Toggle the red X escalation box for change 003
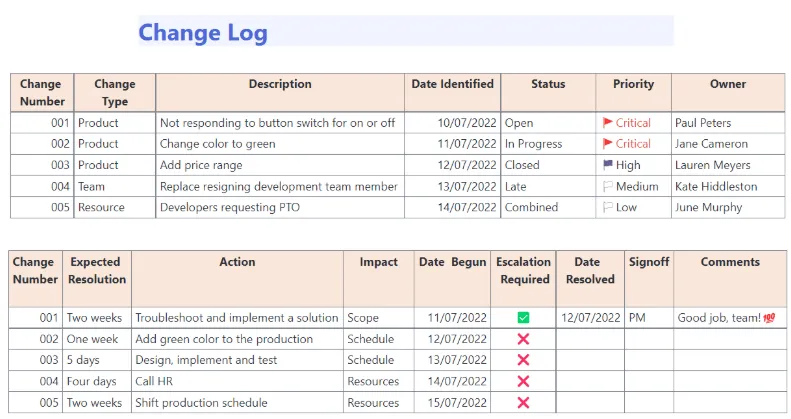The height and width of the screenshot is (419, 791). pyautogui.click(x=523, y=360)
